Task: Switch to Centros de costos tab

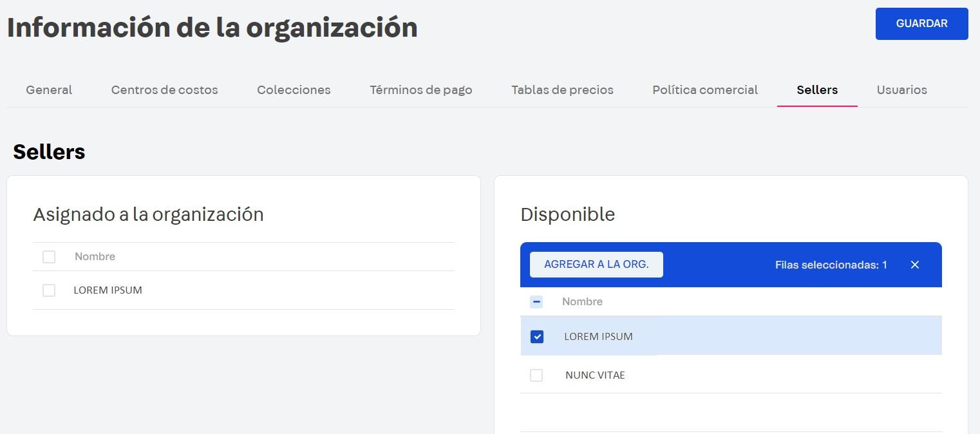Action: point(164,90)
